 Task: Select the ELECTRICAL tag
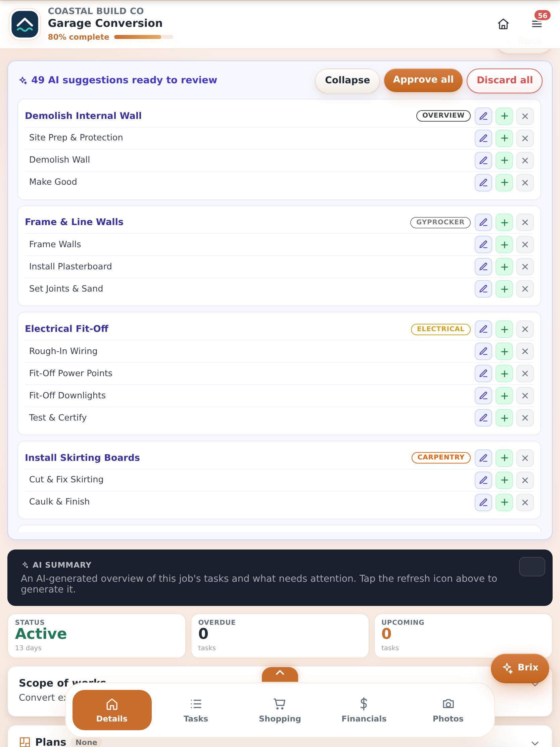coord(440,329)
